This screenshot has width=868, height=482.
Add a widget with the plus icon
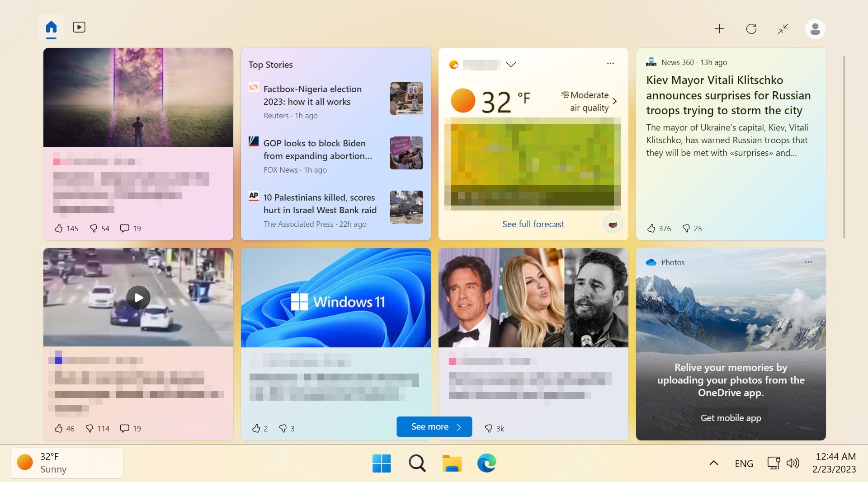click(x=719, y=29)
